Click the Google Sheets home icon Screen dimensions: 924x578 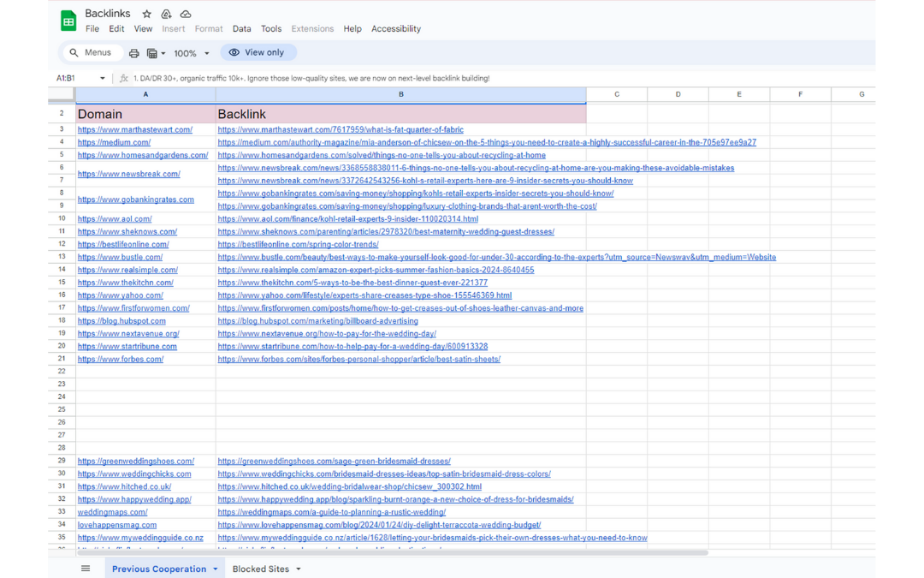click(68, 21)
